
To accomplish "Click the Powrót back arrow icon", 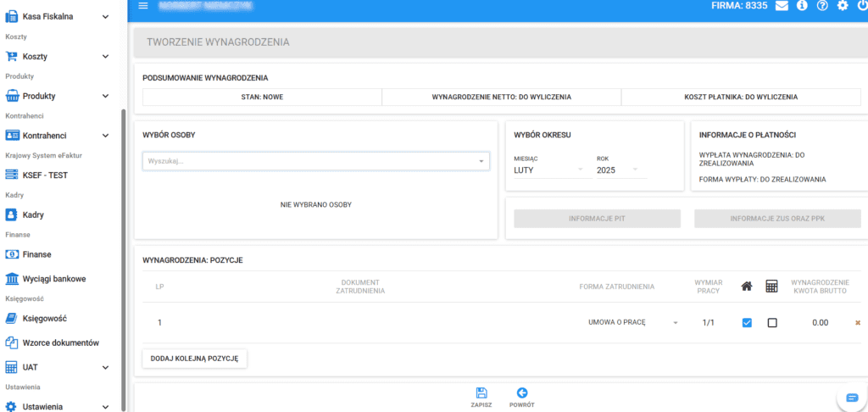I will point(521,393).
